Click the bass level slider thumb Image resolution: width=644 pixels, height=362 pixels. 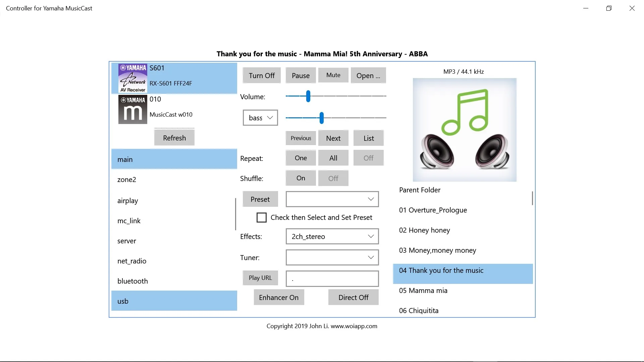322,118
